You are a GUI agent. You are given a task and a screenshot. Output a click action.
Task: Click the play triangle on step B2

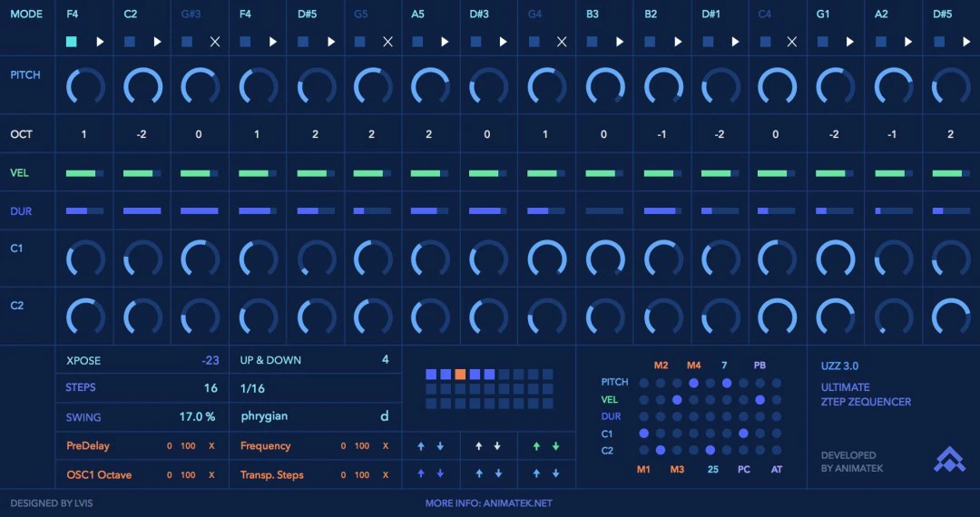coord(678,42)
